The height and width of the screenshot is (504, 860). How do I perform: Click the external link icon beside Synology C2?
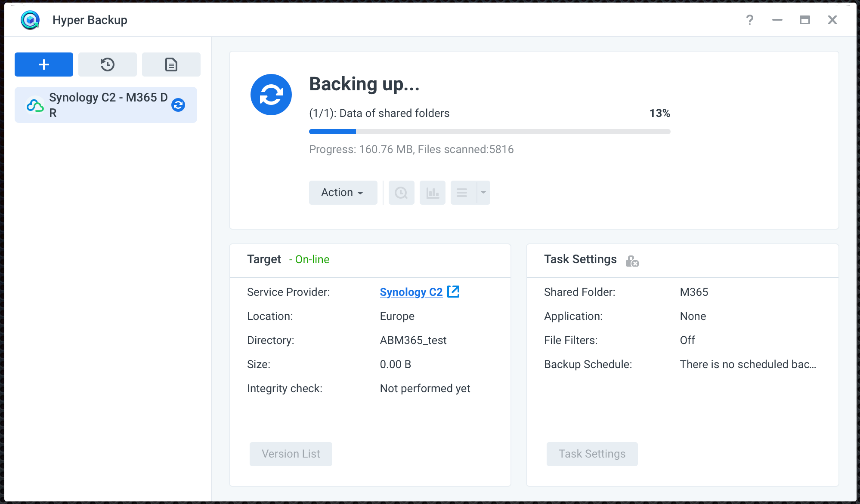454,292
